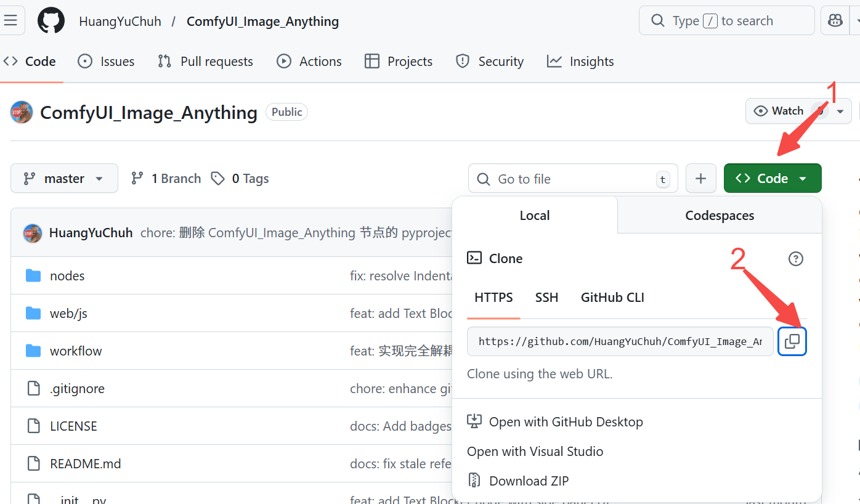
Task: Click the tag icon next to 0 Tags
Action: pos(217,179)
